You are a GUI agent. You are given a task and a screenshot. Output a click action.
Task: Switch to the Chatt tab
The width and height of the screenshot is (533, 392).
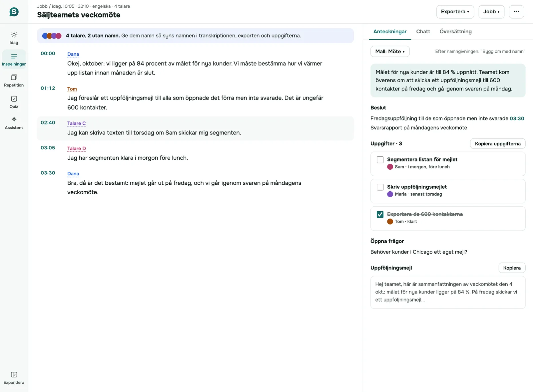click(423, 32)
